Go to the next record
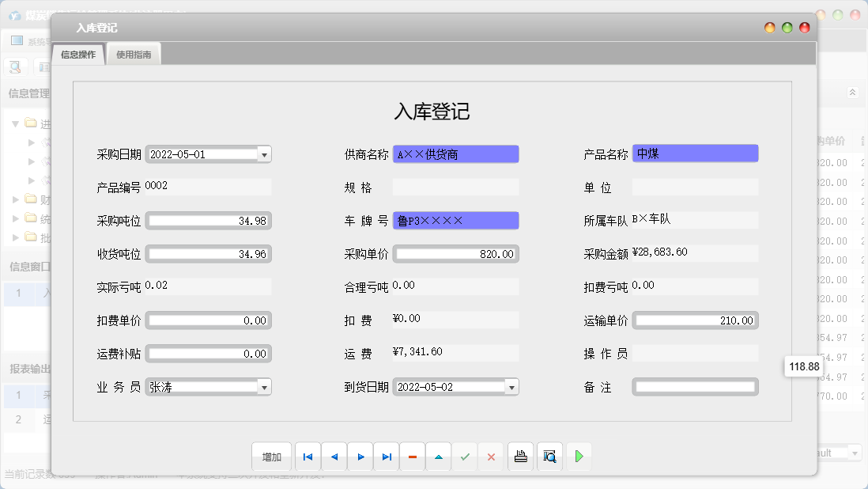This screenshot has height=489, width=868. point(360,457)
